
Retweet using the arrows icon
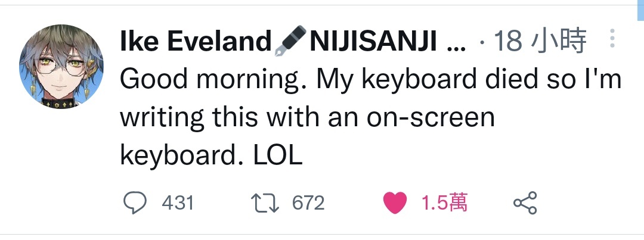point(265,203)
